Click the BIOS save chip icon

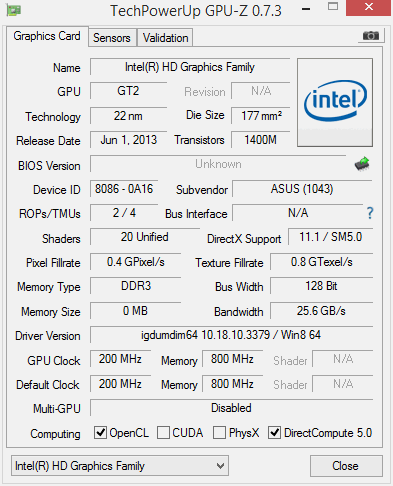point(362,164)
